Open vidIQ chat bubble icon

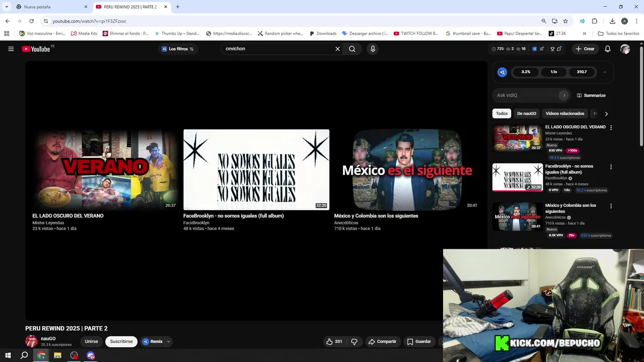tap(559, 49)
